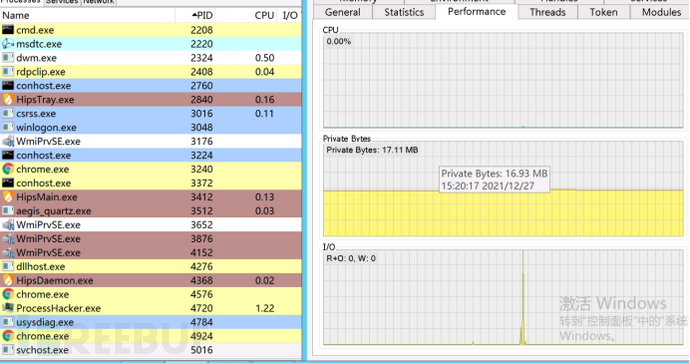Select the 'usysdiag.exe' process name

[x=45, y=323]
